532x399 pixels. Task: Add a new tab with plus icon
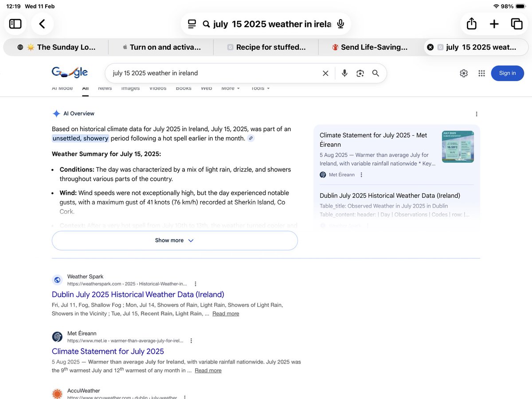point(494,24)
